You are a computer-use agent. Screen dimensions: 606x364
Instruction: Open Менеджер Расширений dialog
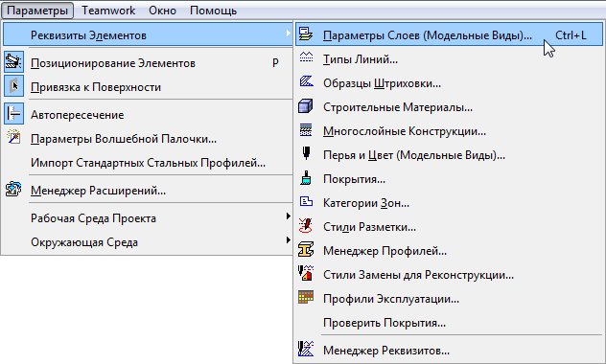click(98, 191)
